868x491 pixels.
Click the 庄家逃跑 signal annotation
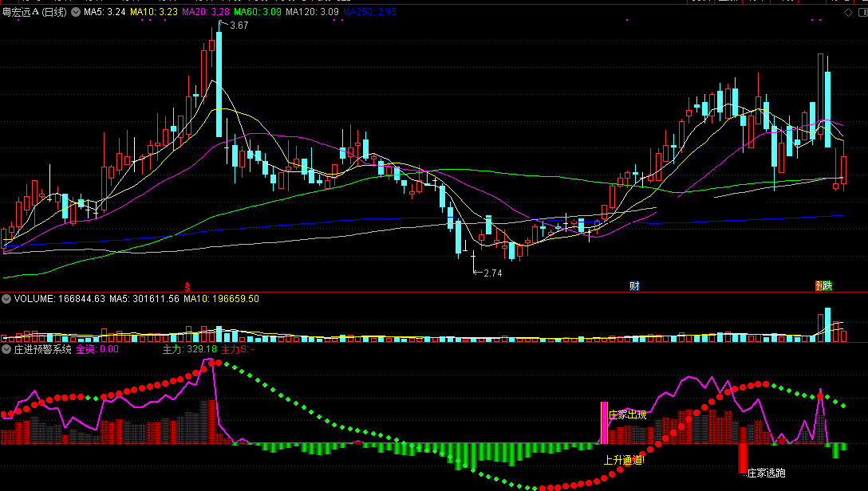tap(766, 473)
